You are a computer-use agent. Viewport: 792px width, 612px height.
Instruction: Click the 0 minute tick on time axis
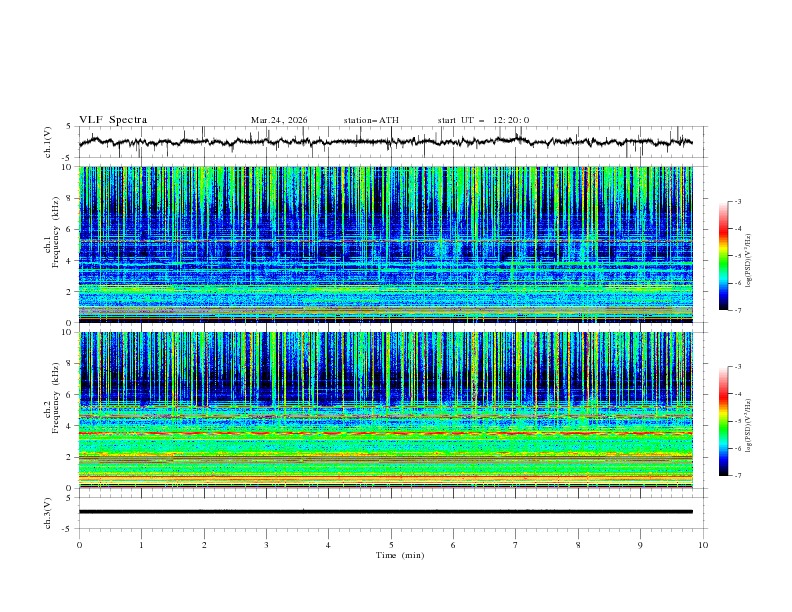[80, 545]
